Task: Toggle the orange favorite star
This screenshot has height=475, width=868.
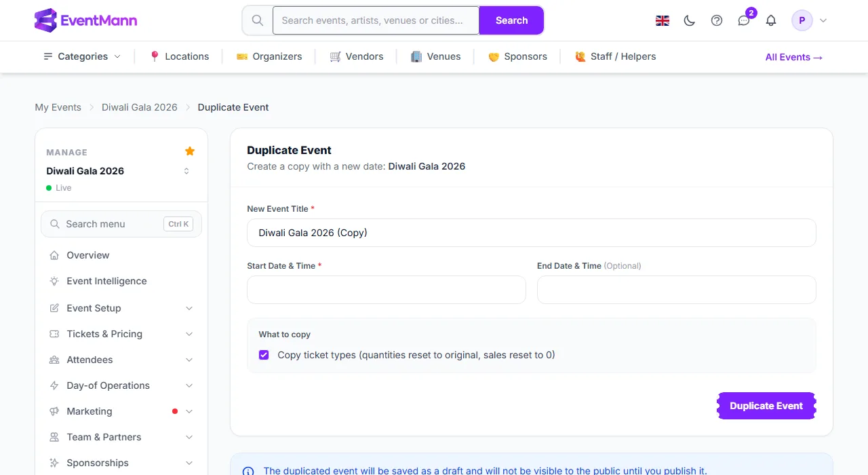Action: tap(190, 151)
